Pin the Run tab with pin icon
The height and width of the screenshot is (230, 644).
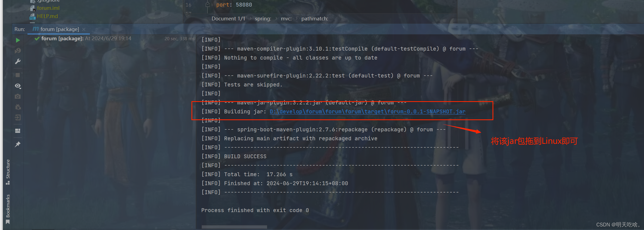pyautogui.click(x=18, y=144)
